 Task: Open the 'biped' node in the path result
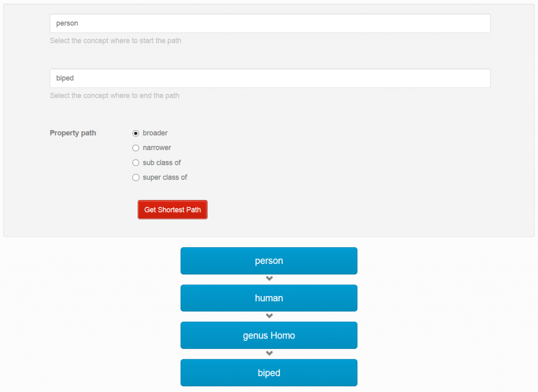(x=269, y=373)
